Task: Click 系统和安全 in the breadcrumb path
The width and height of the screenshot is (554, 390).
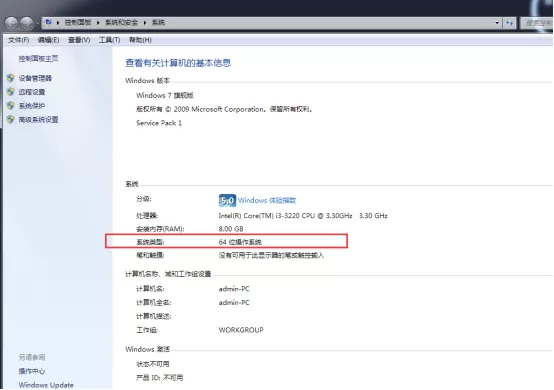Action: point(121,23)
